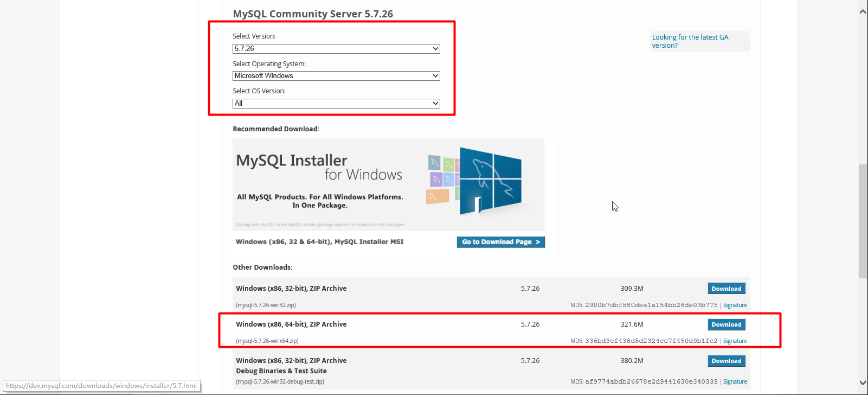868x395 pixels.
Task: Click the Debug Binaries & Test Suite text
Action: coord(281,371)
